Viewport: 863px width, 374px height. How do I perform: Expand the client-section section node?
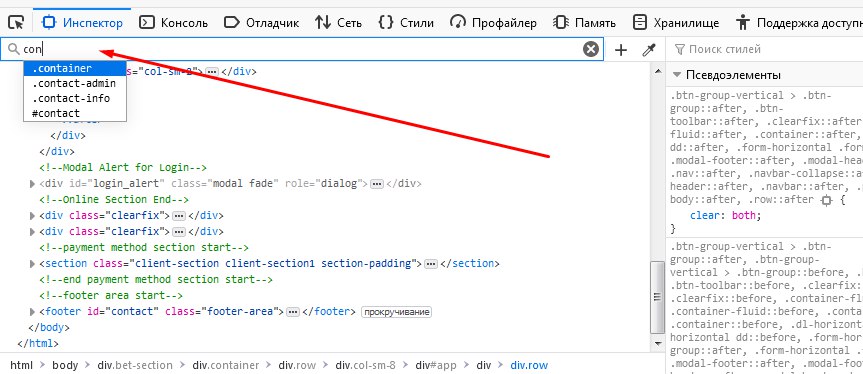(x=32, y=264)
